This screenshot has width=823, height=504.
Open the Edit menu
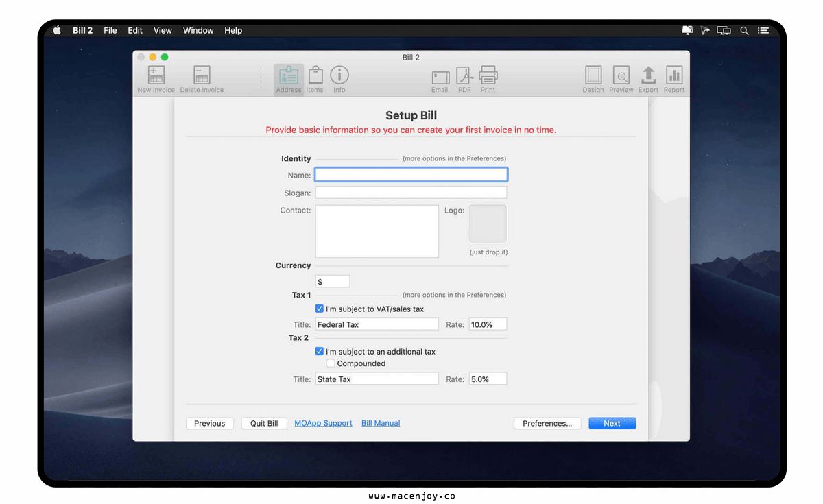tap(135, 31)
